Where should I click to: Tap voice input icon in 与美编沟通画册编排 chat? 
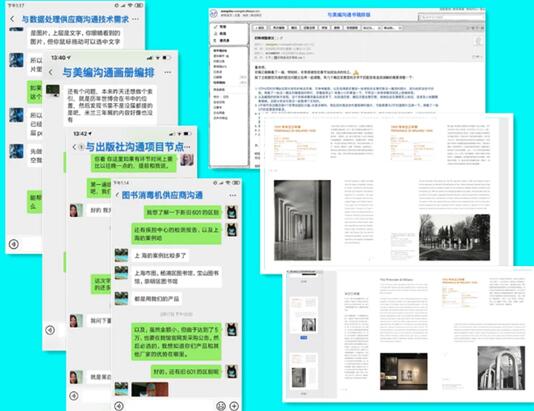coord(50,330)
